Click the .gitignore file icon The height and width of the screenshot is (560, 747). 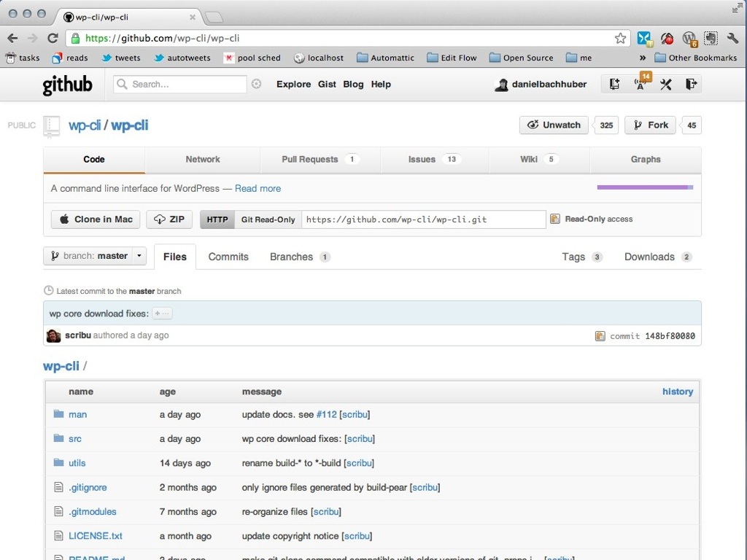[58, 487]
